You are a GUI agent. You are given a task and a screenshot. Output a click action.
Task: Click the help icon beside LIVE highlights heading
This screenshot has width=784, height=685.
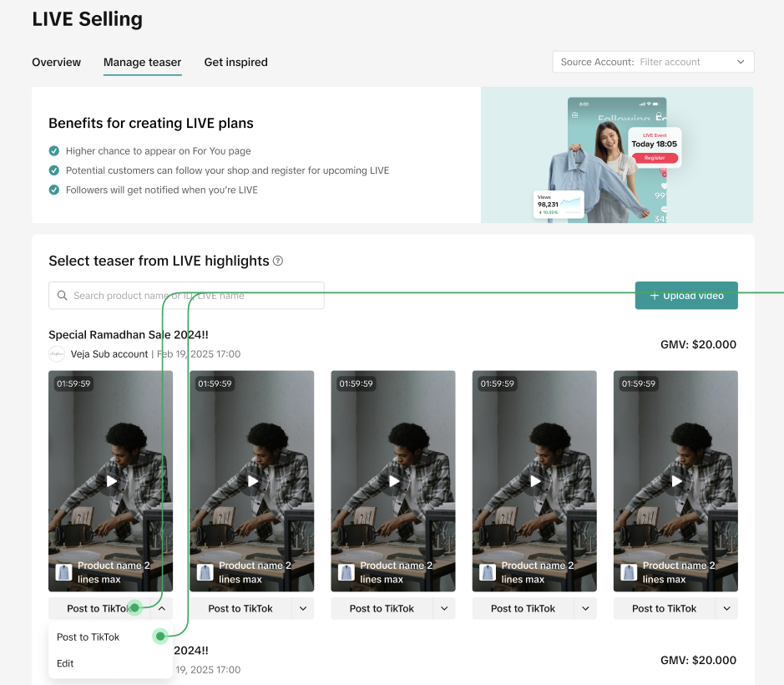coord(278,261)
